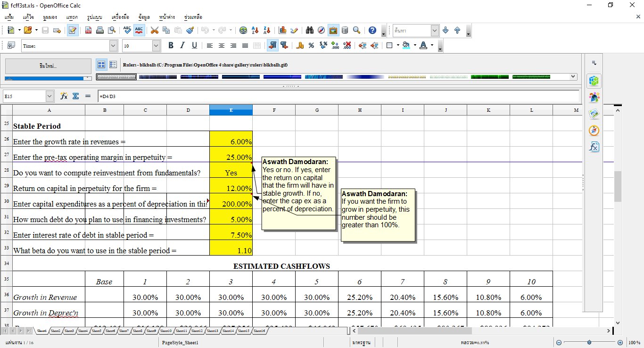644x348 pixels.
Task: Click the send document as e-mail icon
Action: [x=57, y=30]
